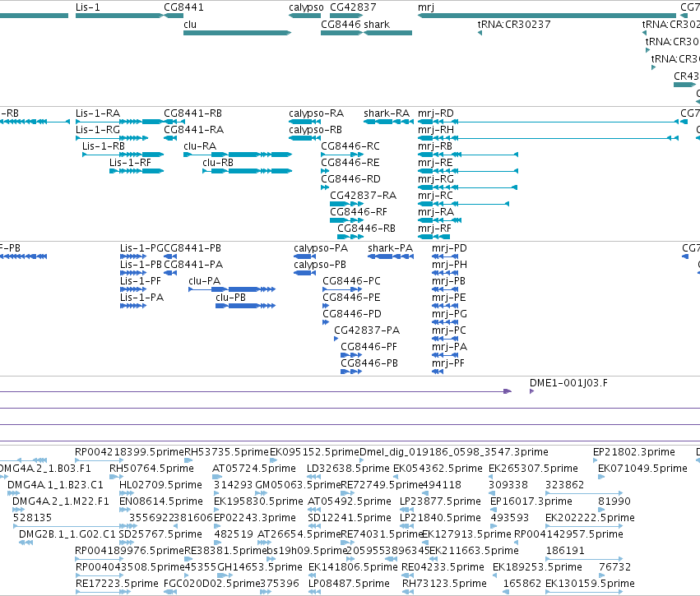Click the Lis-1-RG transcript label

click(98, 130)
